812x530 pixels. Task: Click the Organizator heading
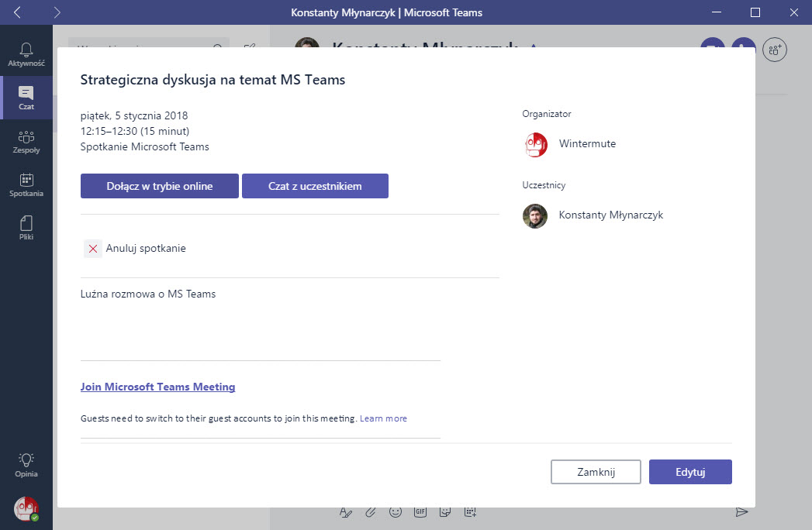point(547,114)
